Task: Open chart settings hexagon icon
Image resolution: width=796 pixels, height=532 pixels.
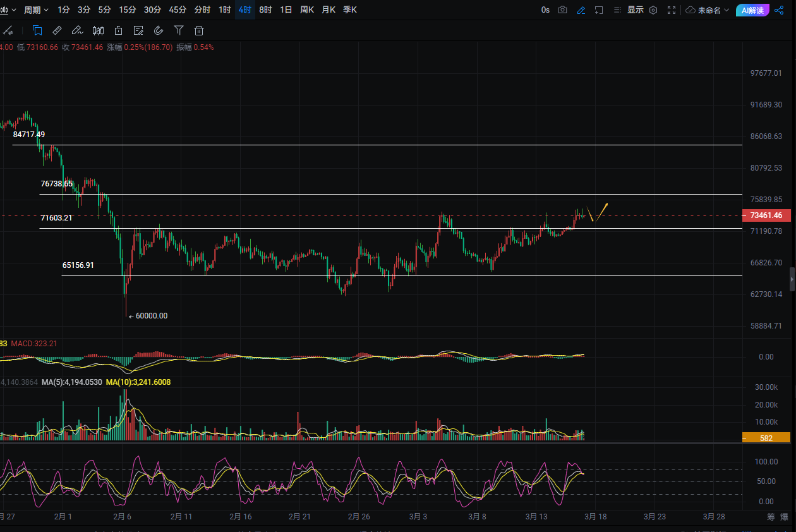Action: click(653, 10)
